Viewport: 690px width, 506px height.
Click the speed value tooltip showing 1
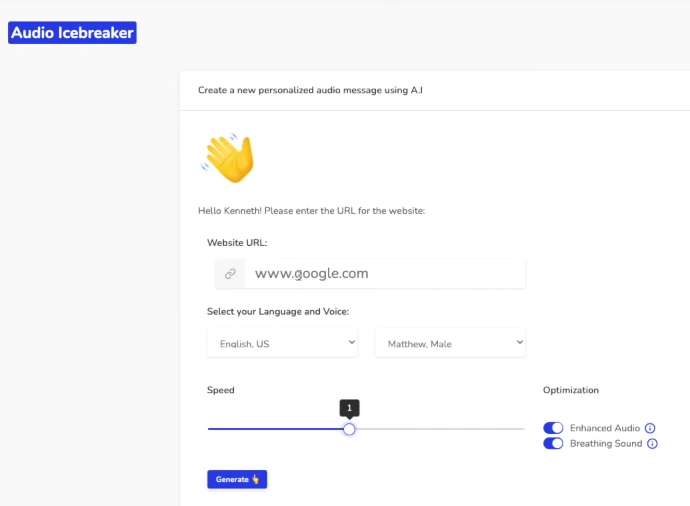349,408
